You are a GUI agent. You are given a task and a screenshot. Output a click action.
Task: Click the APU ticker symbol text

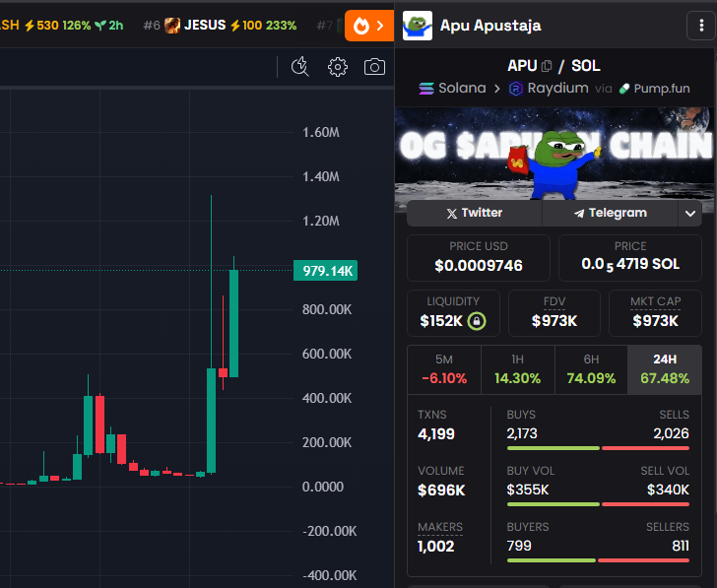coord(522,66)
